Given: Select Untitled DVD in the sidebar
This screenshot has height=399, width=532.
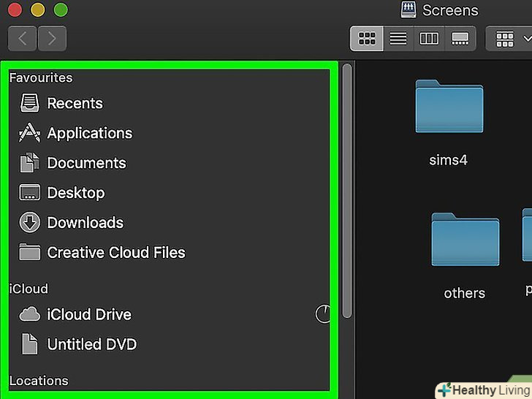Looking at the screenshot, I should [91, 344].
